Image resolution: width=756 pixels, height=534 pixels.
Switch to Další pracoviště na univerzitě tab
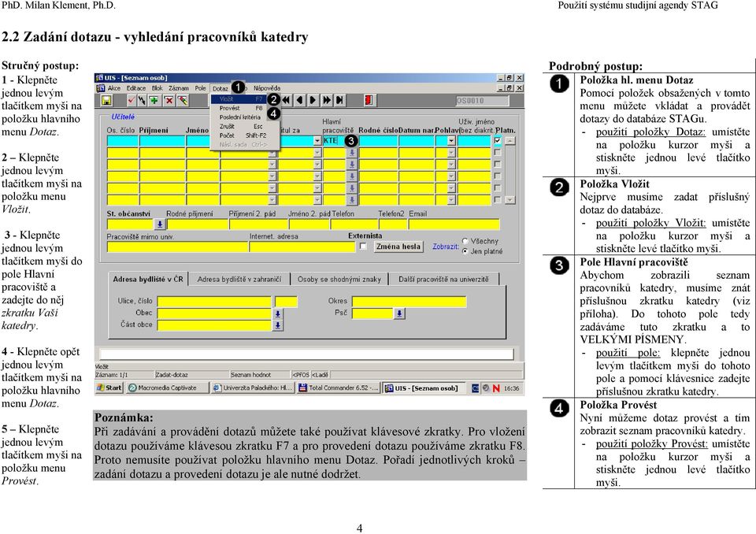[443, 280]
